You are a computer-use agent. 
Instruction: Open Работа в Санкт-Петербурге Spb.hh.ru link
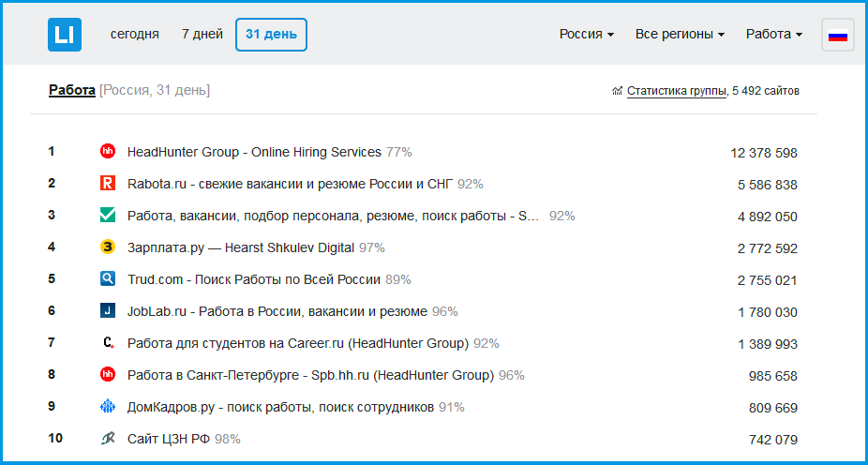tap(310, 375)
